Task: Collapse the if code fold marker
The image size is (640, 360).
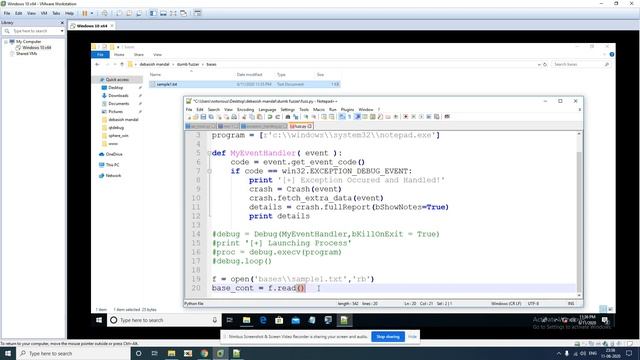Action: pyautogui.click(x=209, y=171)
